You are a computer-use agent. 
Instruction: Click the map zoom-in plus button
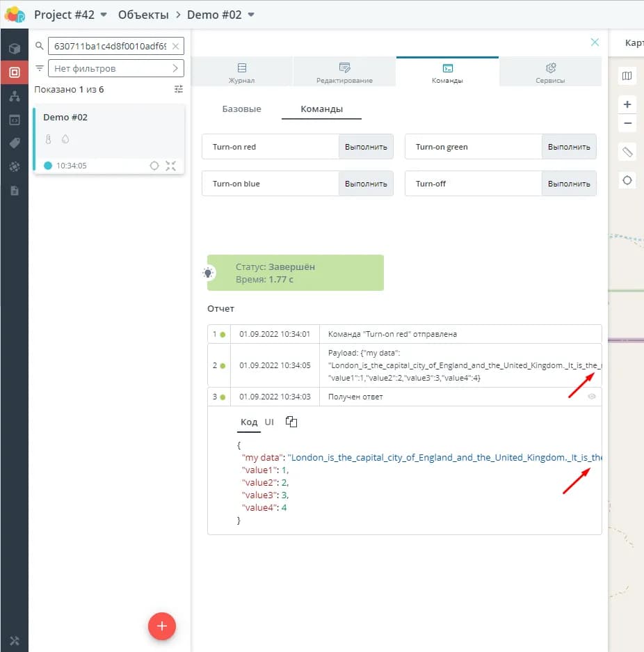point(627,104)
